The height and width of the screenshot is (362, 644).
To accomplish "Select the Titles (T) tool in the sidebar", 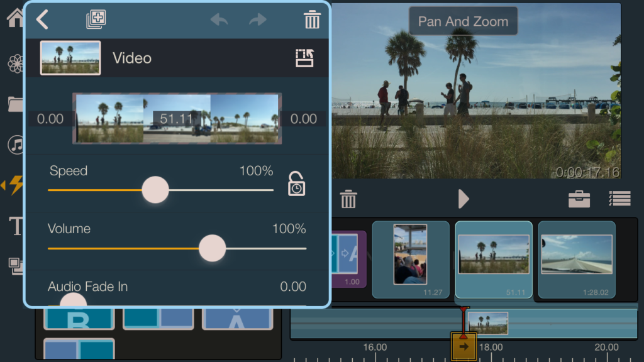I will pyautogui.click(x=15, y=226).
